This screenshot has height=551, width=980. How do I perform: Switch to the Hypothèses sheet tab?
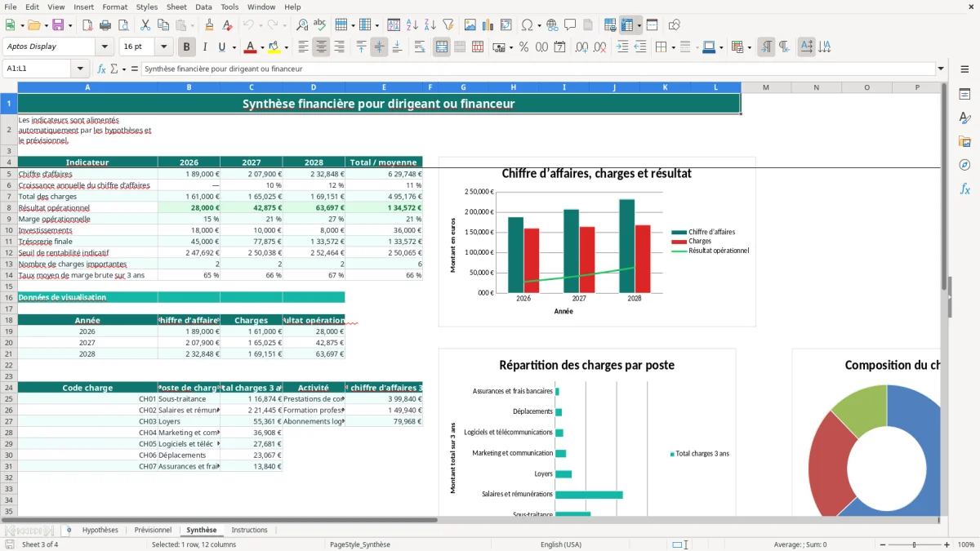(x=100, y=530)
